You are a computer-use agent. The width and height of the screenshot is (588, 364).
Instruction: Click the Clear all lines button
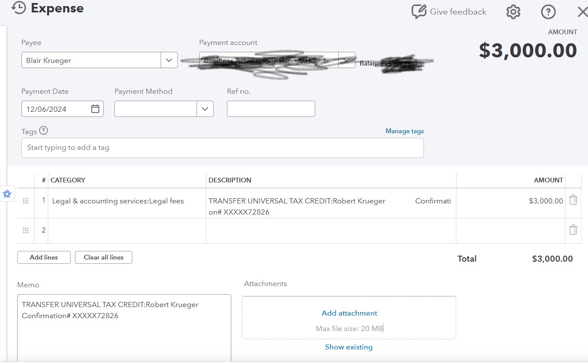[104, 257]
